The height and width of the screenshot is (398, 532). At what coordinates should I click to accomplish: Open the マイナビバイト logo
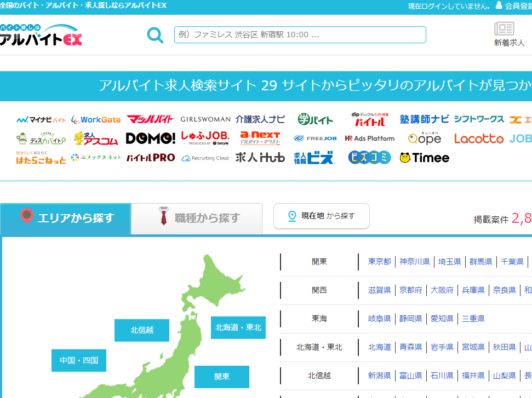click(41, 119)
